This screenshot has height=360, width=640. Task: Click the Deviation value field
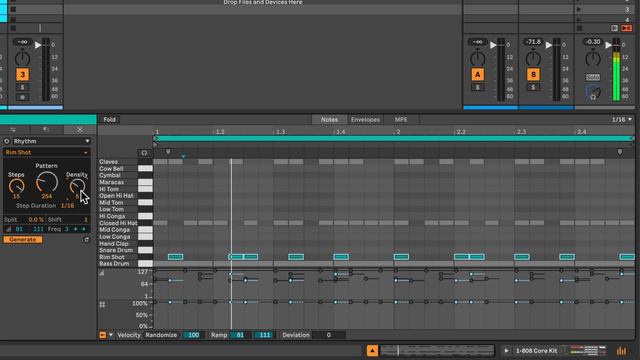[329, 335]
